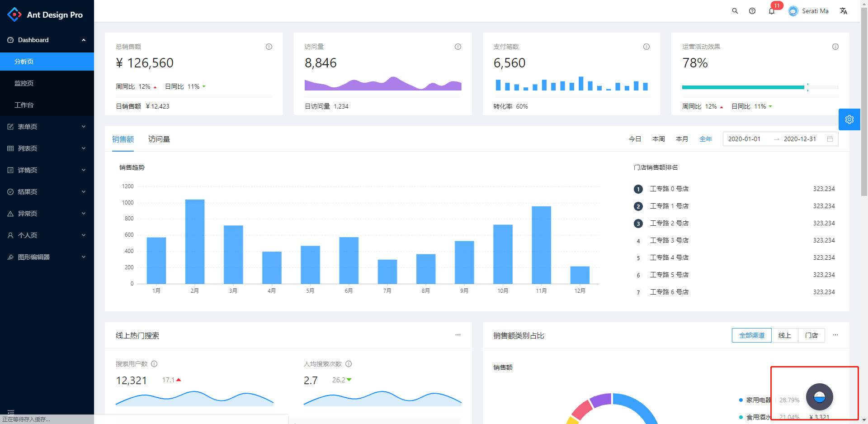Open the 日同比 dropdown arrow on sales card
868x424 pixels.
pos(204,86)
